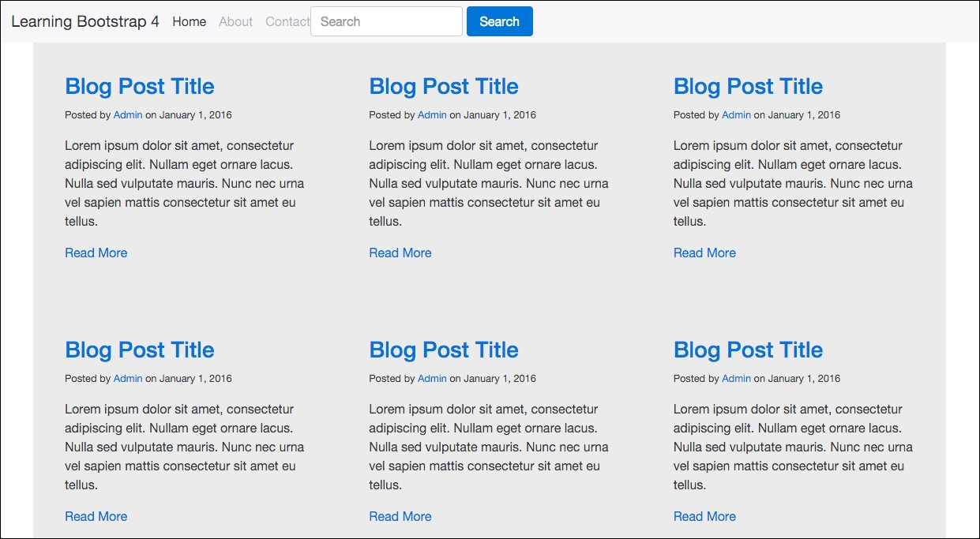This screenshot has height=539, width=980.
Task: Open the bottom-right Blog Post Title
Action: (748, 350)
